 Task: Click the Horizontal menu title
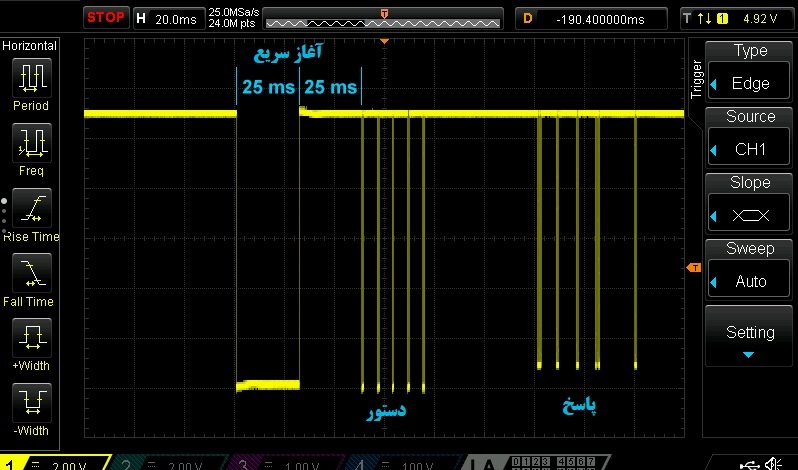pyautogui.click(x=30, y=46)
